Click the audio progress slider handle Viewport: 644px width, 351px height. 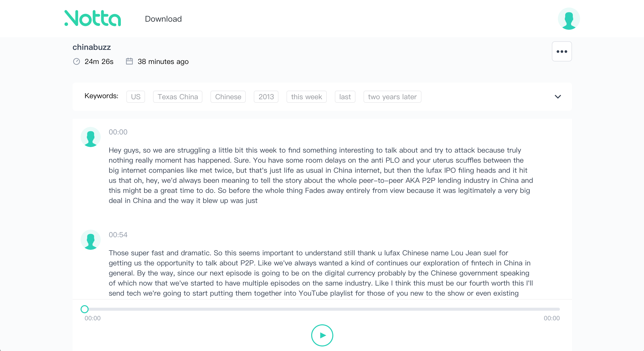tap(85, 309)
